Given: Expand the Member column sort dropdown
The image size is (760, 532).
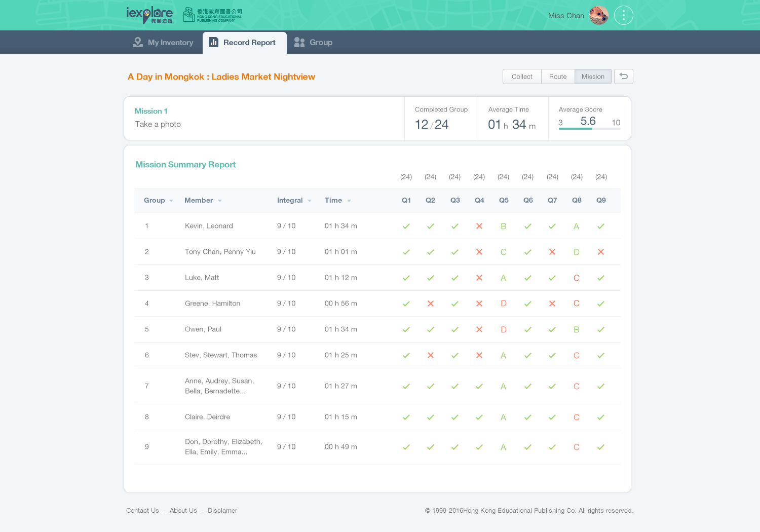Looking at the screenshot, I should tap(220, 201).
